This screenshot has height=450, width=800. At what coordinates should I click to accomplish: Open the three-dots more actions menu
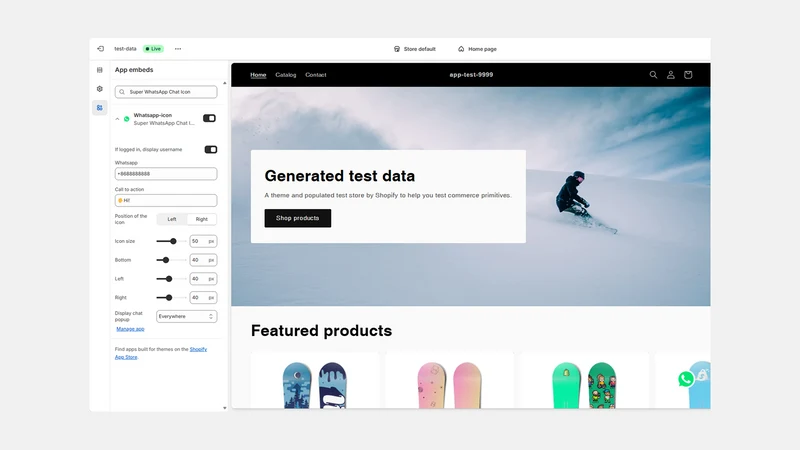click(178, 49)
